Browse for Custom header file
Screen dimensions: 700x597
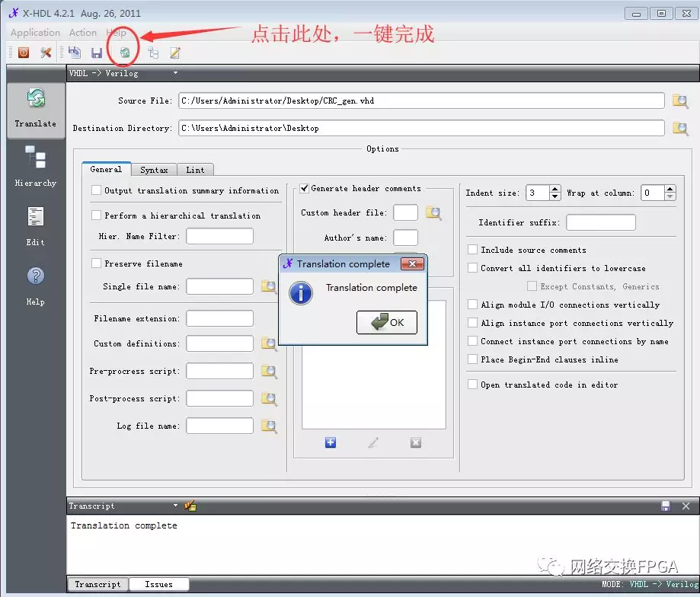click(x=433, y=213)
